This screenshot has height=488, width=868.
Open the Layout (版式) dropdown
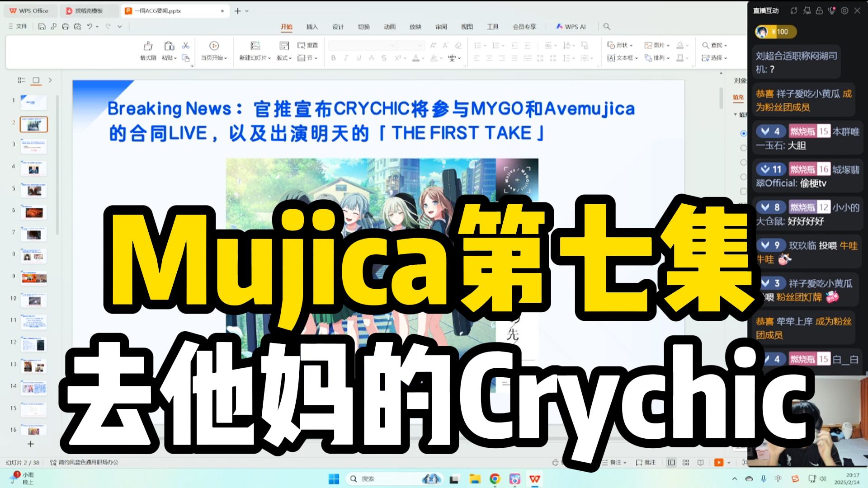click(284, 58)
